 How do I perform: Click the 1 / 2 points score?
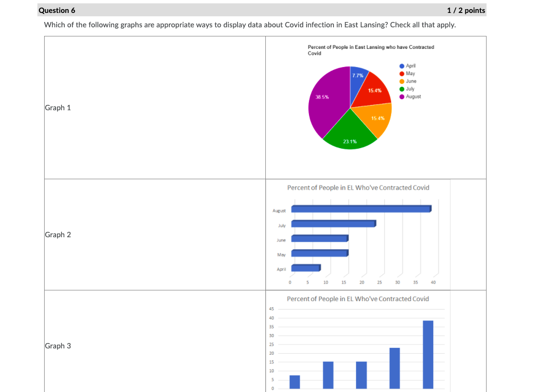click(x=466, y=10)
